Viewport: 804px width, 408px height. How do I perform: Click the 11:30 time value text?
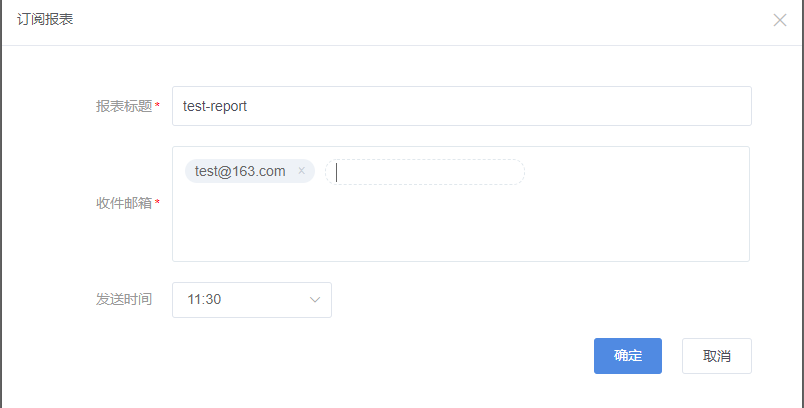pyautogui.click(x=204, y=300)
